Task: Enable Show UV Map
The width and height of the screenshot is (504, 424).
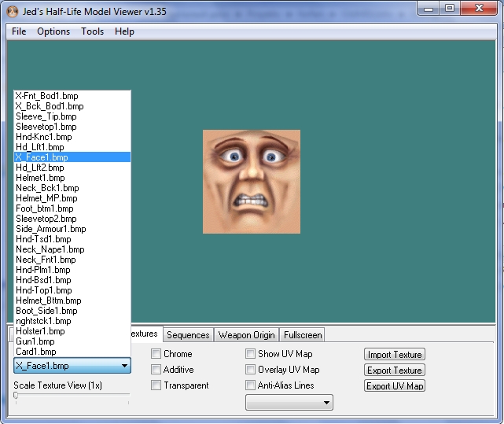Action: 251,354
